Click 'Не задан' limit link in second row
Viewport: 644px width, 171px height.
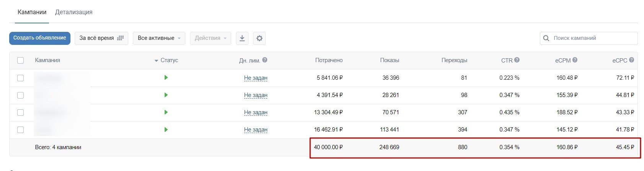[x=256, y=95]
